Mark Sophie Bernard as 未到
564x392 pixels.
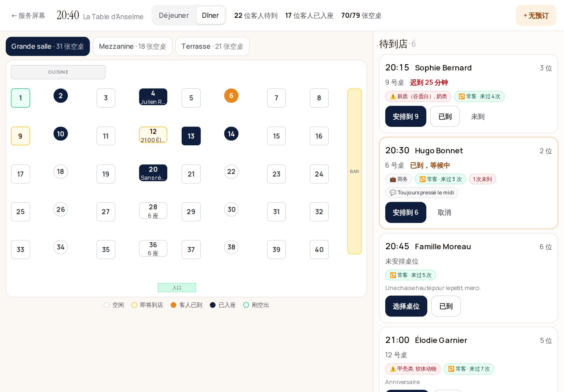tap(478, 117)
